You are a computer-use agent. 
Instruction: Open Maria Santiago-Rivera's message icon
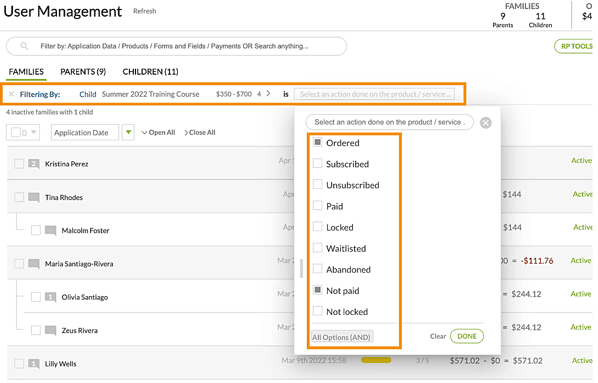(x=34, y=264)
